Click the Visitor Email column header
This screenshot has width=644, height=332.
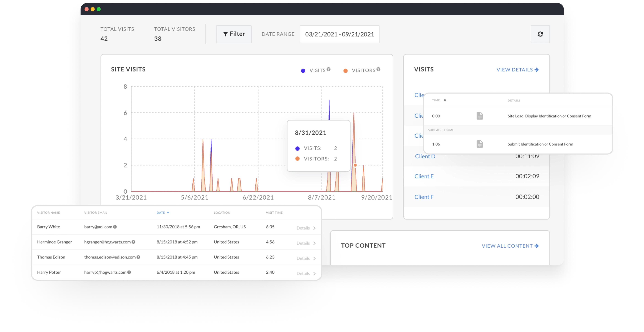pos(96,213)
